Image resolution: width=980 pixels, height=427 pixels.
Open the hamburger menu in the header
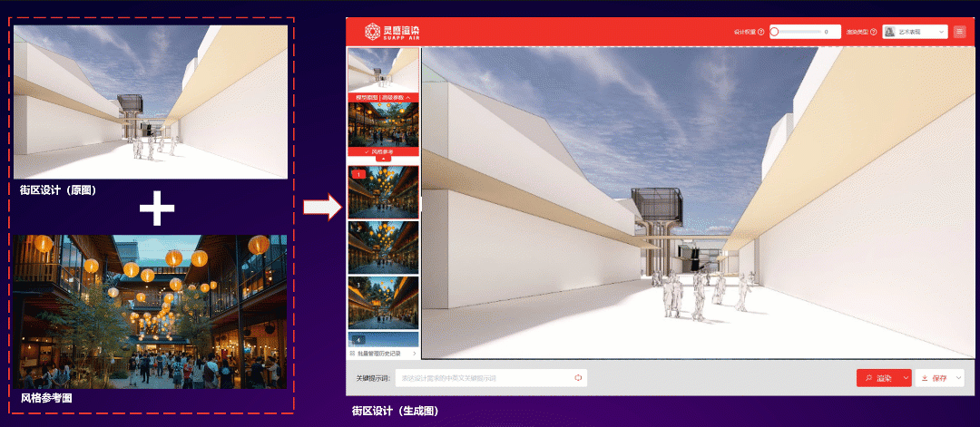pos(960,32)
